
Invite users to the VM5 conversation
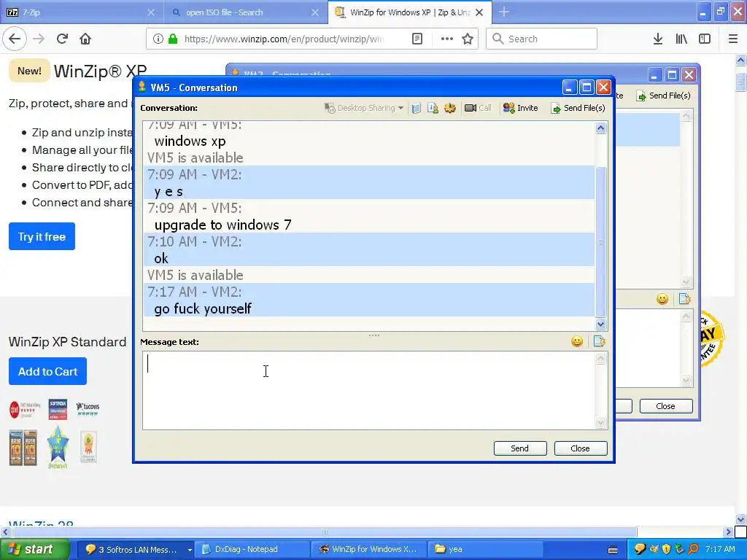[x=520, y=108]
